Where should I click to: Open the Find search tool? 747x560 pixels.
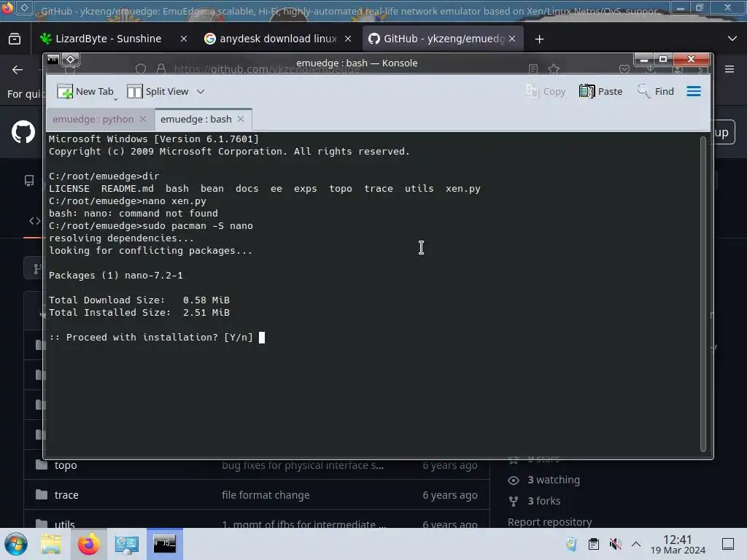(656, 91)
